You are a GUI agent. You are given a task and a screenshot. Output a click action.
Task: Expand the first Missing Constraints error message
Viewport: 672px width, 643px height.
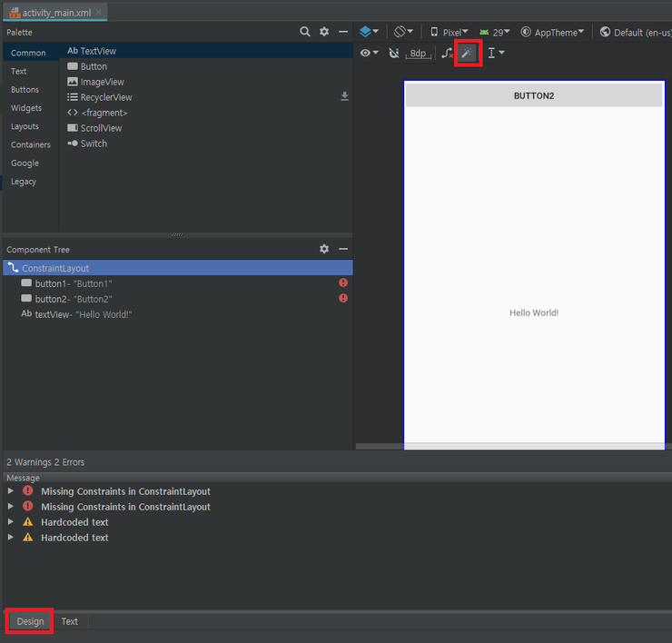(11, 491)
